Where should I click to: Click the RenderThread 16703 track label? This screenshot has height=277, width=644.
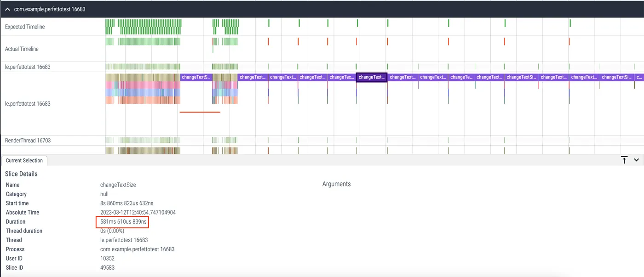click(28, 140)
